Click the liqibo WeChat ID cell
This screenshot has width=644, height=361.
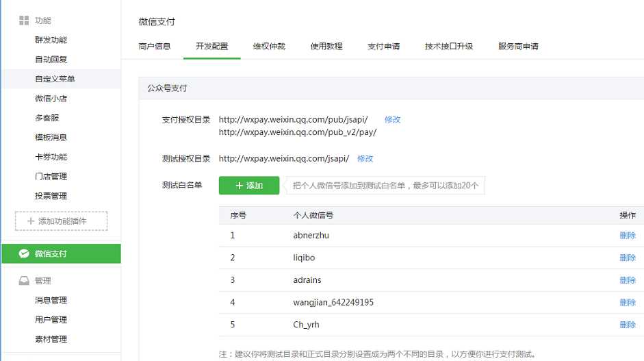(x=304, y=258)
